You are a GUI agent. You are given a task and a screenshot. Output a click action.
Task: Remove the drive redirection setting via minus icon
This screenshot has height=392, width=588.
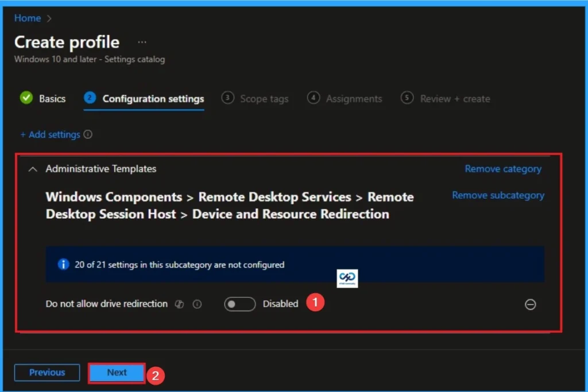530,305
